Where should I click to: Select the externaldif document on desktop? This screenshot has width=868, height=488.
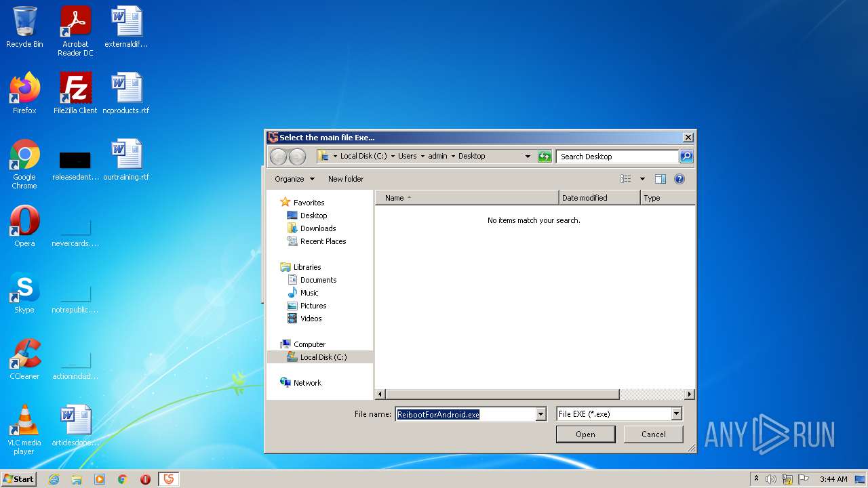126,27
